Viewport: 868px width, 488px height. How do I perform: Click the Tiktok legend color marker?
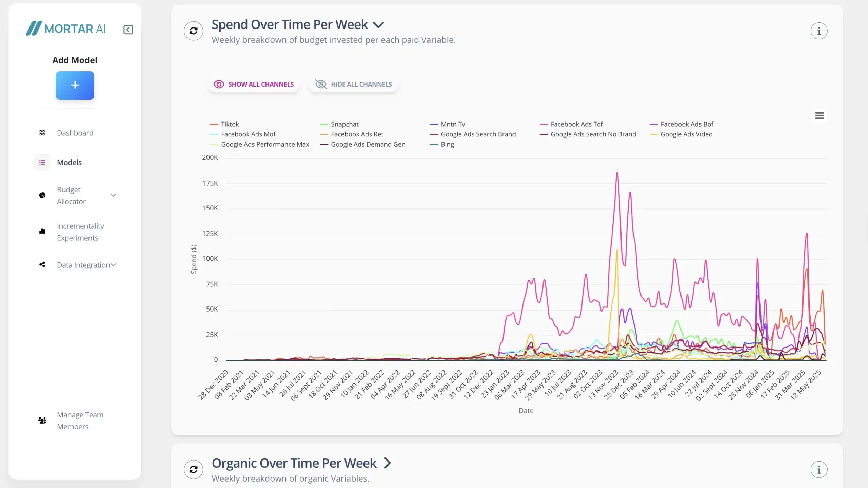point(214,124)
